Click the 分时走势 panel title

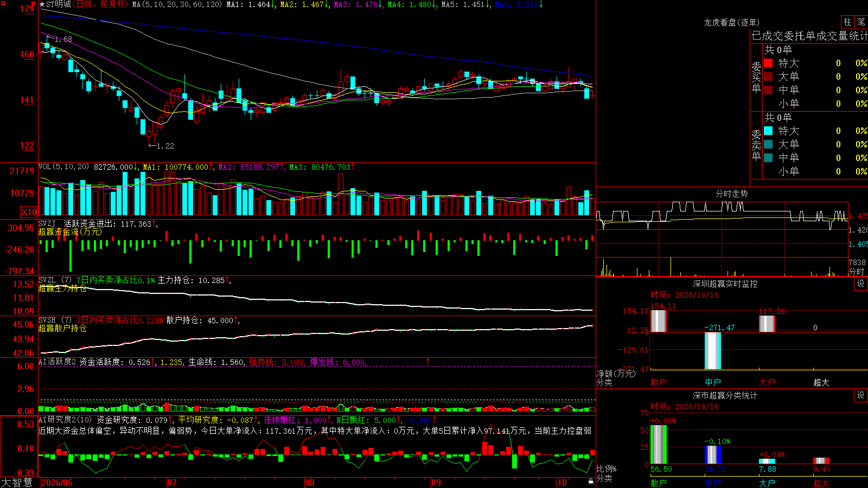coord(731,194)
